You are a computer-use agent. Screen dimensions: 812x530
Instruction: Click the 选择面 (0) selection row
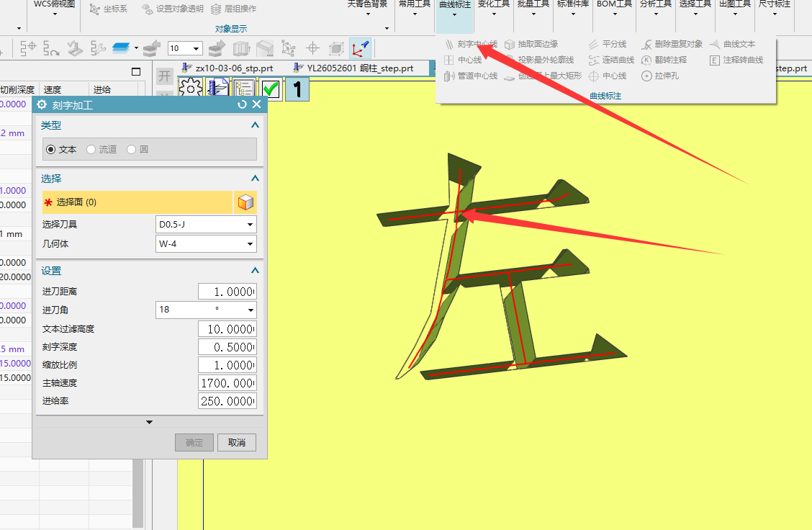pos(137,202)
